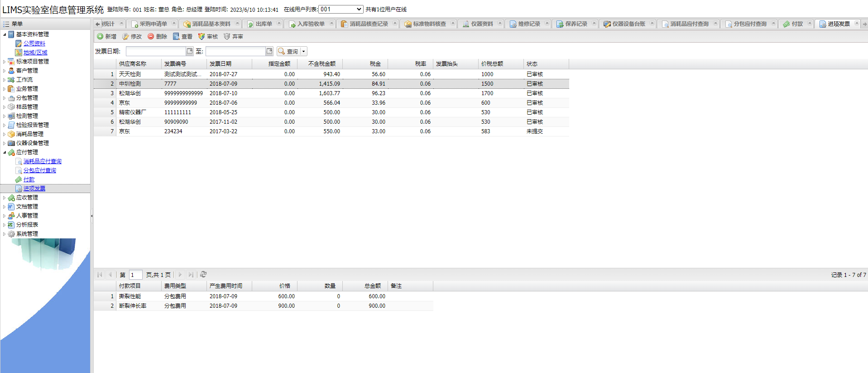868x373 pixels.
Task: Collapse the 应付管理 tree node
Action: pos(5,152)
